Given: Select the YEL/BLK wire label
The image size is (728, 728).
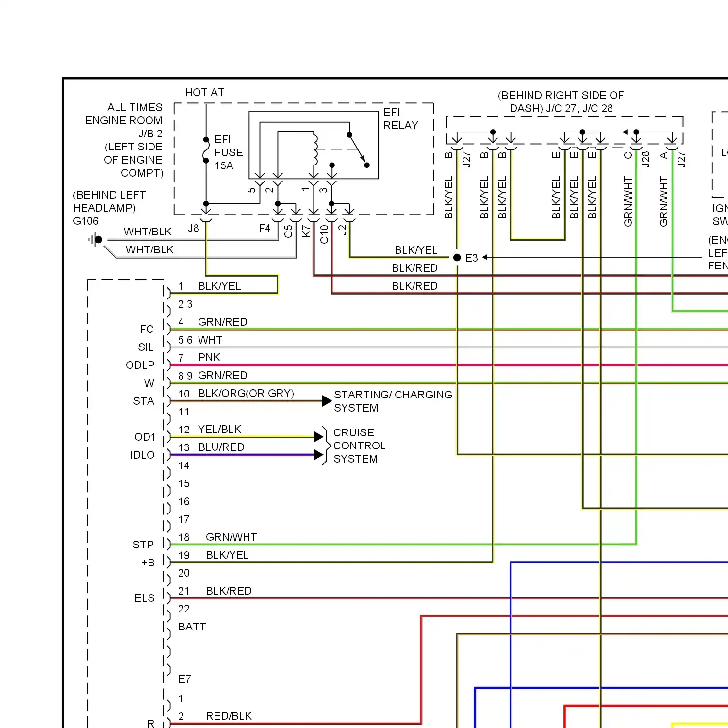Looking at the screenshot, I should click(219, 429).
